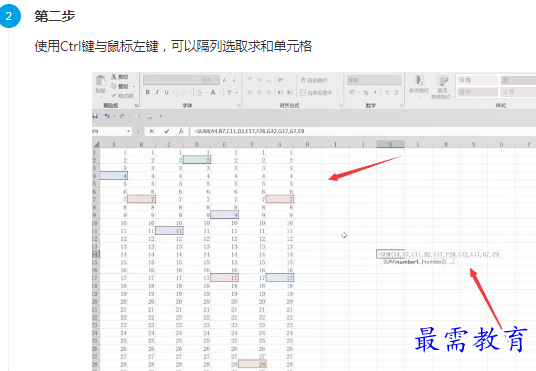Open the font size 11 dropdown

click(217, 80)
